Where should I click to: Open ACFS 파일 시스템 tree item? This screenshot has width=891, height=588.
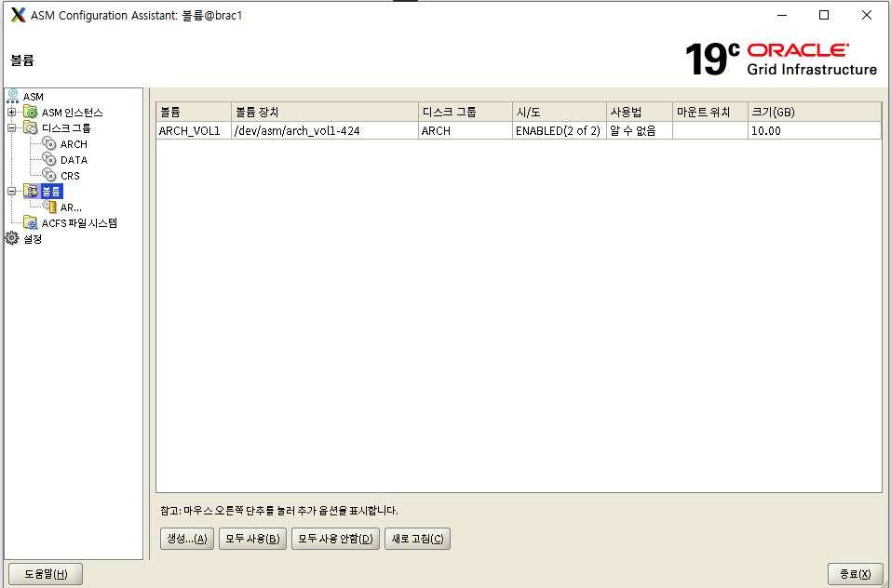coord(79,223)
